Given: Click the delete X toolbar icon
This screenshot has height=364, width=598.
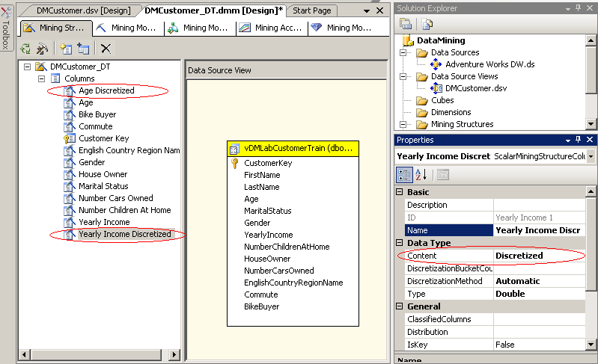Looking at the screenshot, I should pyautogui.click(x=106, y=49).
